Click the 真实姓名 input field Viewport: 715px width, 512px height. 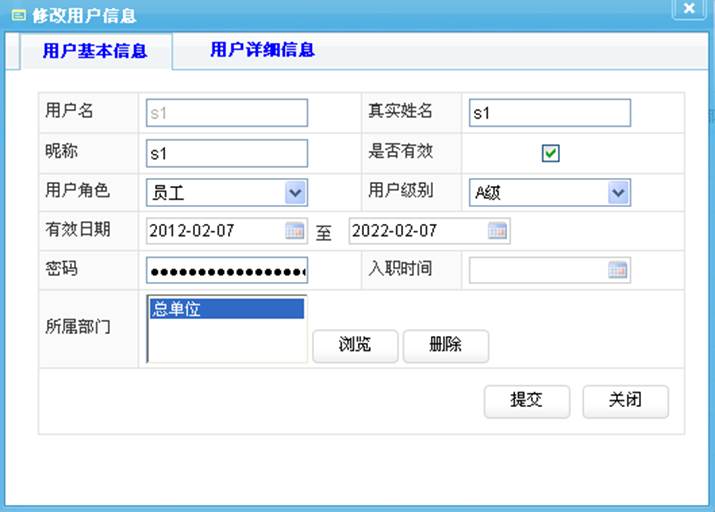[x=548, y=113]
